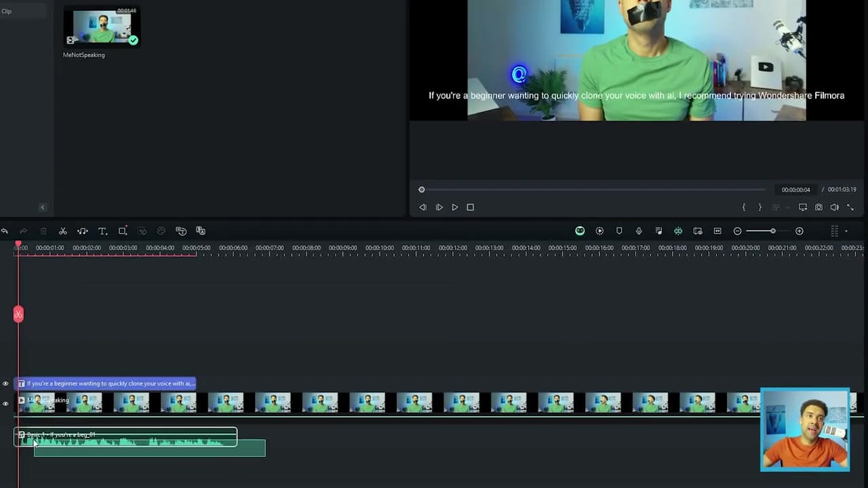The image size is (868, 488).
Task: Open the audio stretch tool
Action: click(x=83, y=231)
